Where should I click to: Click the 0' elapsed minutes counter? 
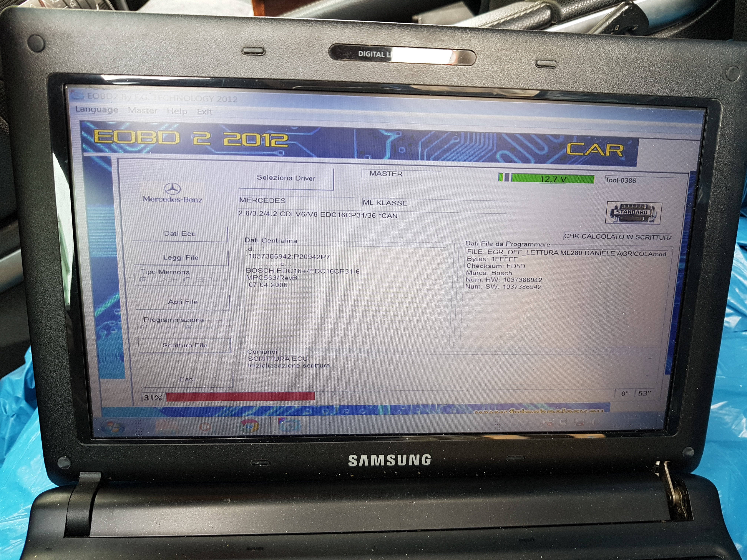624,393
